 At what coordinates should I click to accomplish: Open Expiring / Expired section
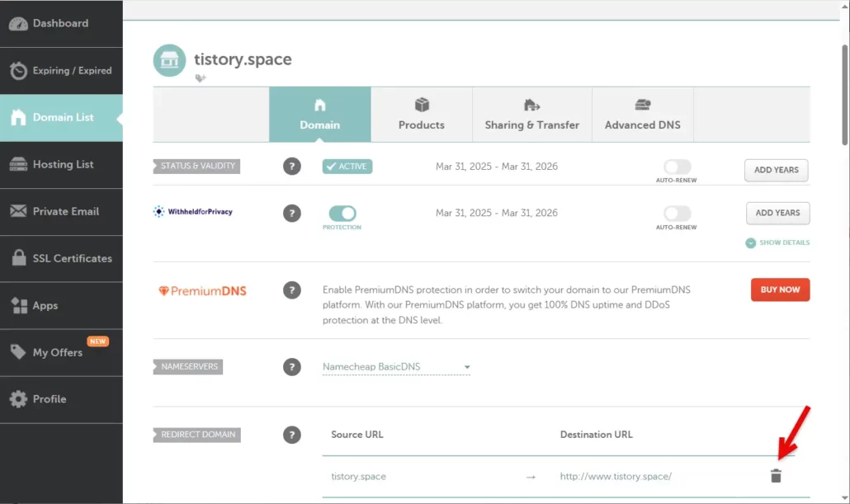(x=61, y=70)
